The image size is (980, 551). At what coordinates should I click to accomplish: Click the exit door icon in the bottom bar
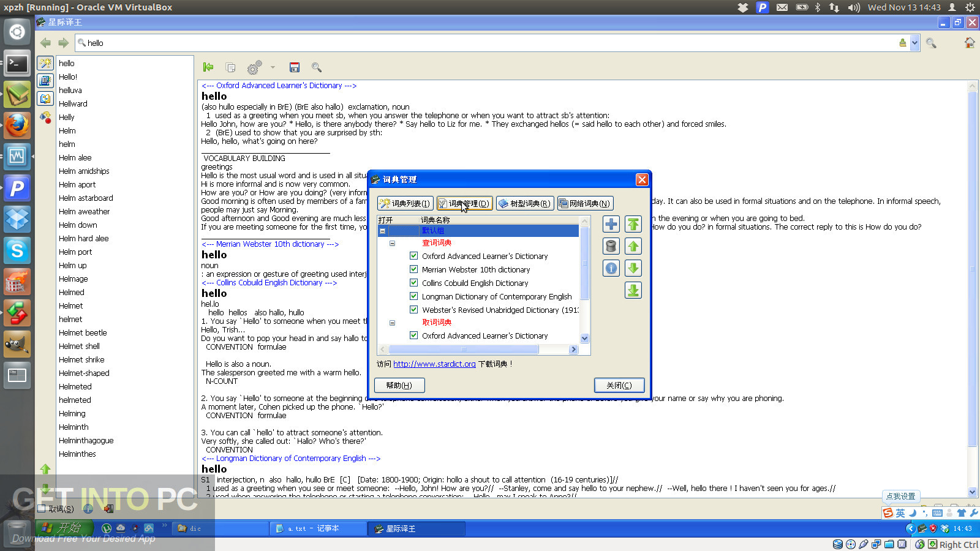click(108, 509)
